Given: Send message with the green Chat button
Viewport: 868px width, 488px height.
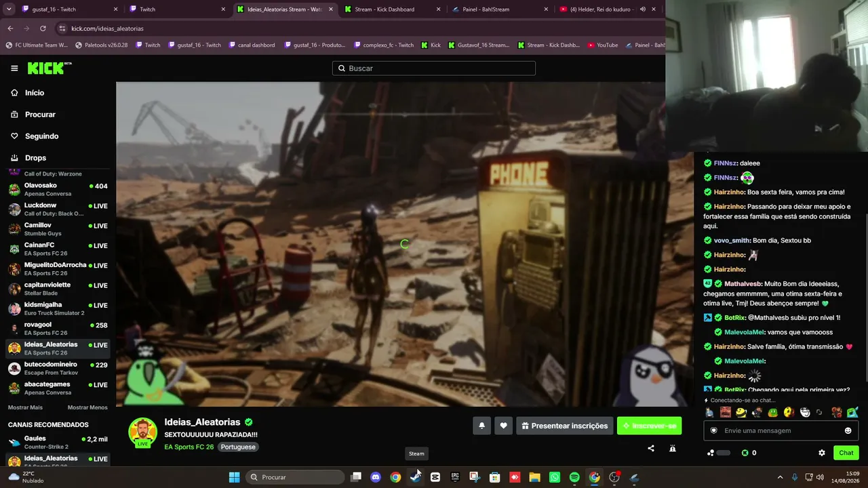Looking at the screenshot, I should click(x=846, y=453).
